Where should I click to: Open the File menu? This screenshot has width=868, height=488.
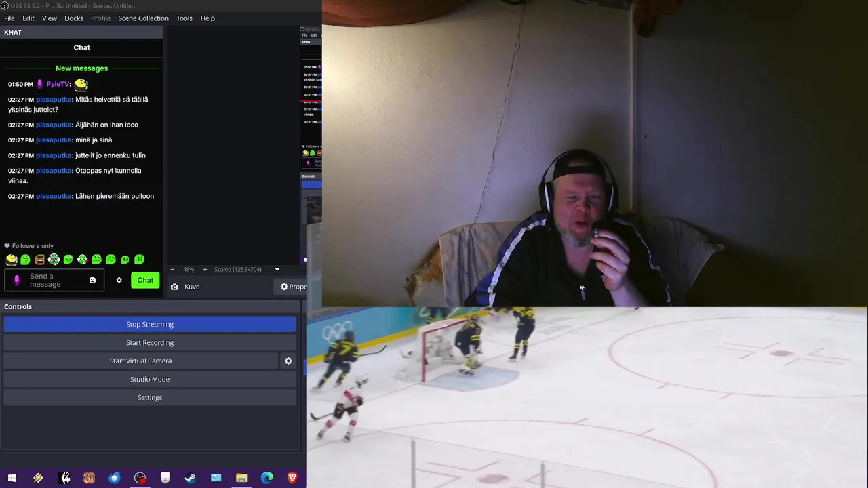[9, 18]
